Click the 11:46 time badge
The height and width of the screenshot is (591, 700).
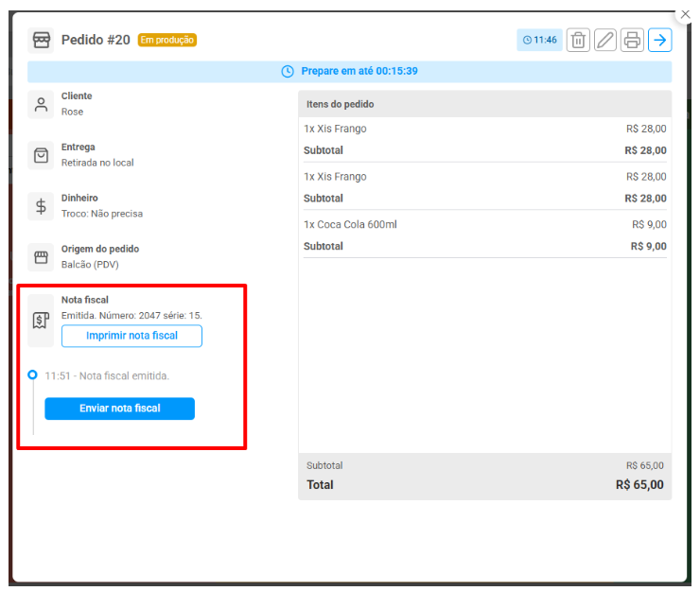tap(540, 41)
